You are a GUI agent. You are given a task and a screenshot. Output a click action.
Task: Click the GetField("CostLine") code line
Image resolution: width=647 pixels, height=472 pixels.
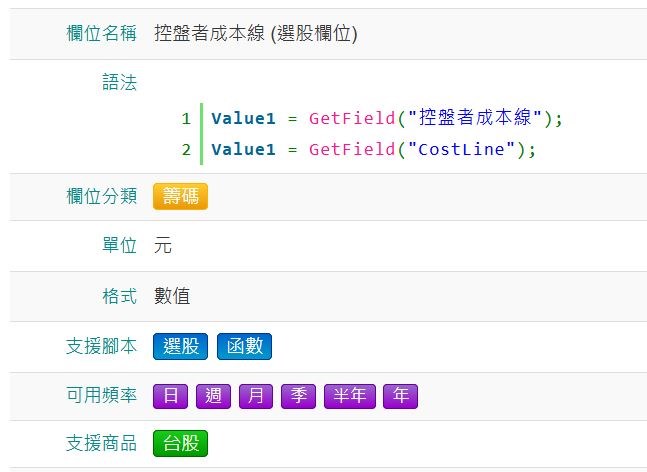pyautogui.click(x=374, y=150)
